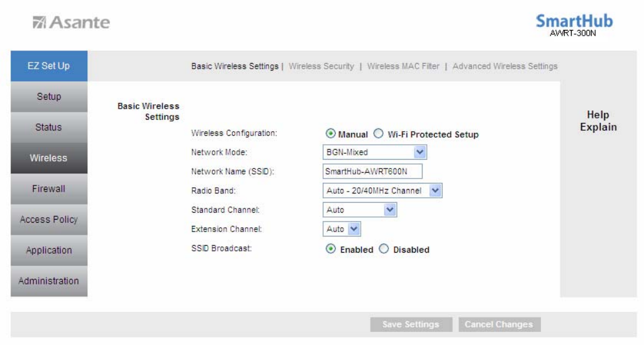Select Wi-Fi Protected Setup option
This screenshot has width=644, height=345.
click(378, 134)
